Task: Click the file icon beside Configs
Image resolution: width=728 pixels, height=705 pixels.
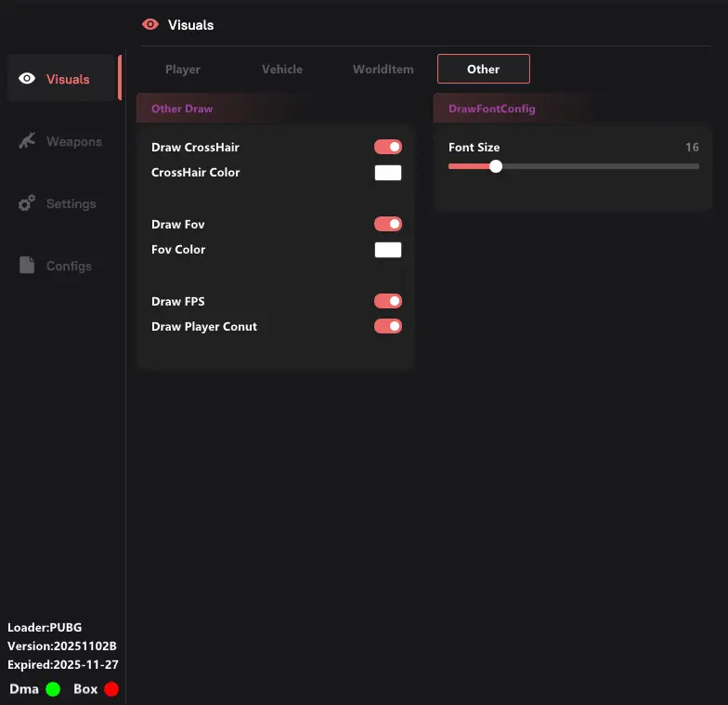Action: [x=28, y=266]
